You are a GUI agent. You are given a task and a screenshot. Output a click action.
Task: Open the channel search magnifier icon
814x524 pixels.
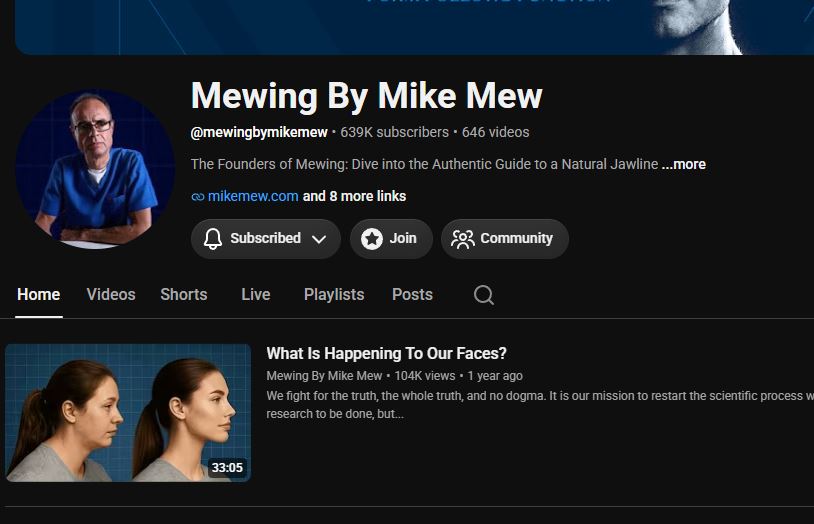(x=484, y=294)
